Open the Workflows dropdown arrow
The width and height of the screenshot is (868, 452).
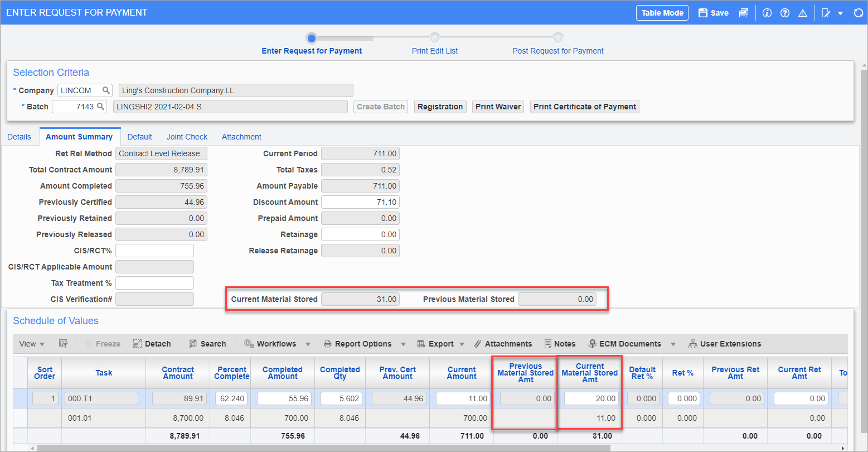tap(308, 344)
